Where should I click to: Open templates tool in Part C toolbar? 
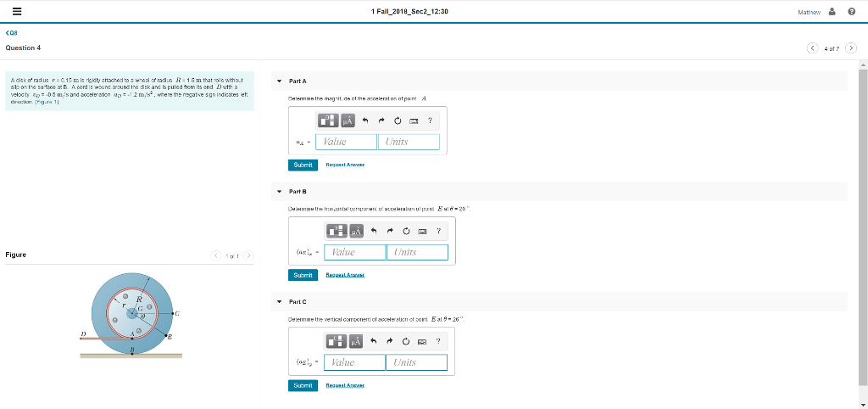tap(337, 341)
